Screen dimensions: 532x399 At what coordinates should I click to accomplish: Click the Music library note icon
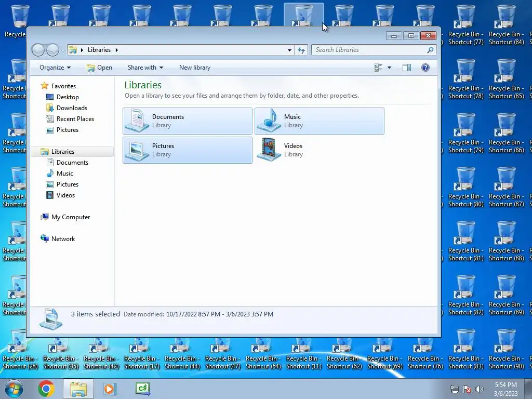coord(269,121)
